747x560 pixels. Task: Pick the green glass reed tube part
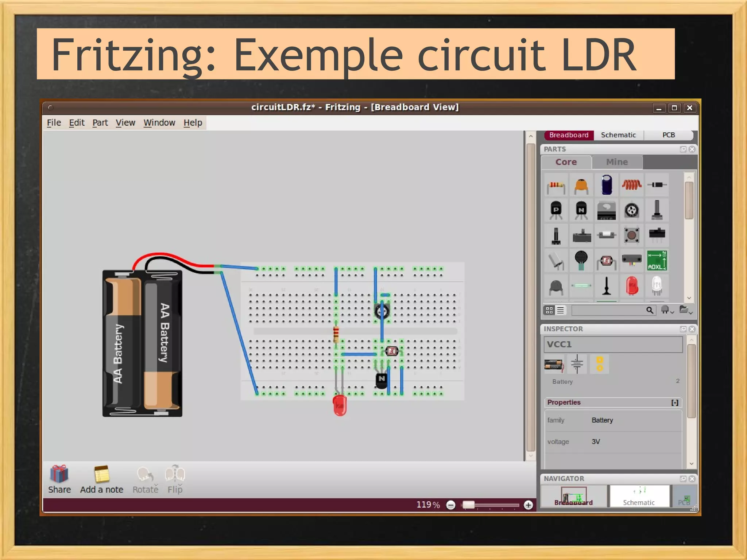coord(581,286)
